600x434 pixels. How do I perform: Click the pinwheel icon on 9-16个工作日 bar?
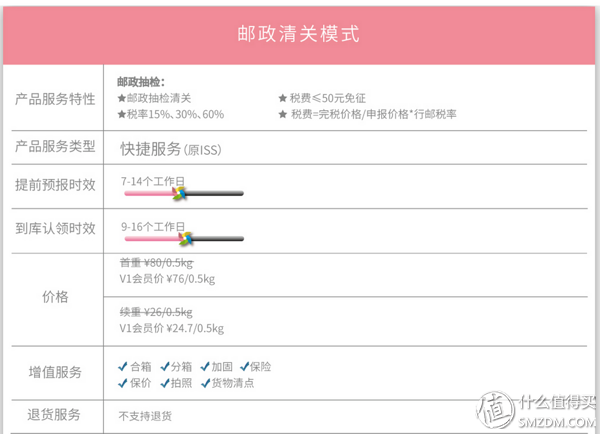pyautogui.click(x=186, y=238)
